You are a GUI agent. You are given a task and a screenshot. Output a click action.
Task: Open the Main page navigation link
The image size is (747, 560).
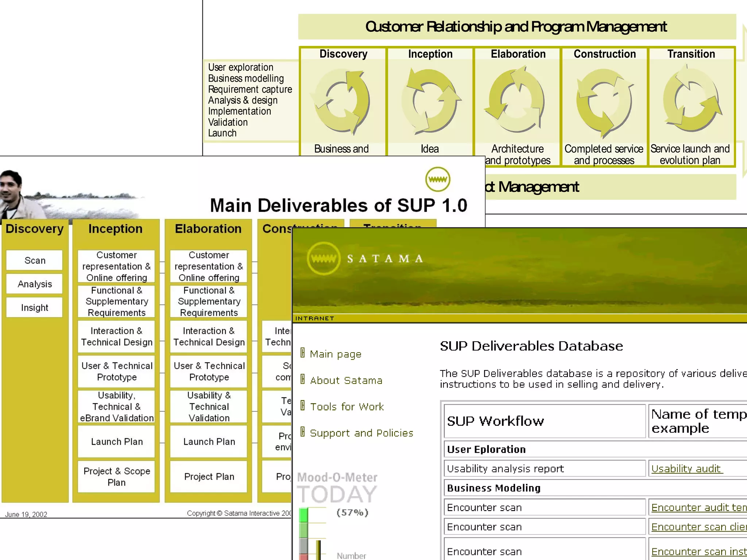pyautogui.click(x=335, y=354)
